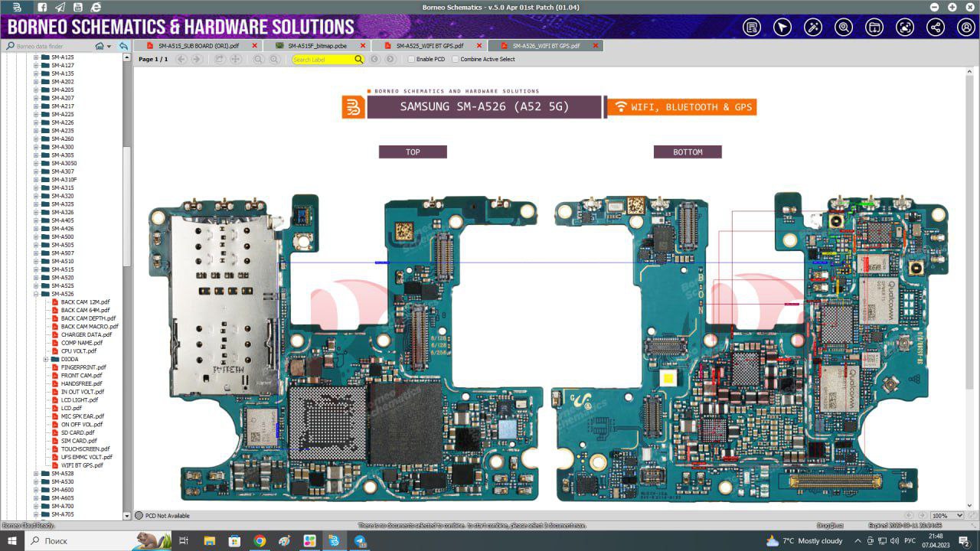Open the Internet Explorer link in title bar

click(x=95, y=7)
